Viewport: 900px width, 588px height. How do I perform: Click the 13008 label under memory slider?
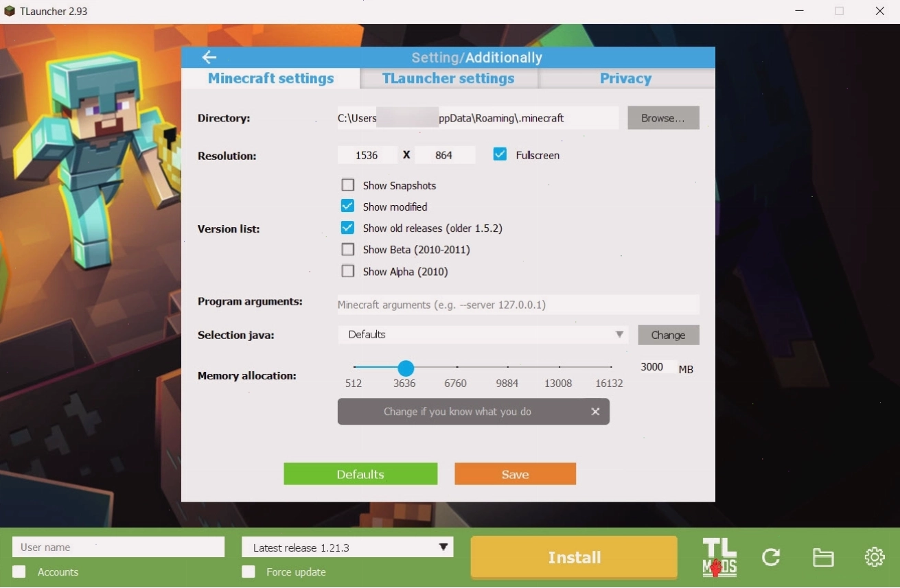558,384
